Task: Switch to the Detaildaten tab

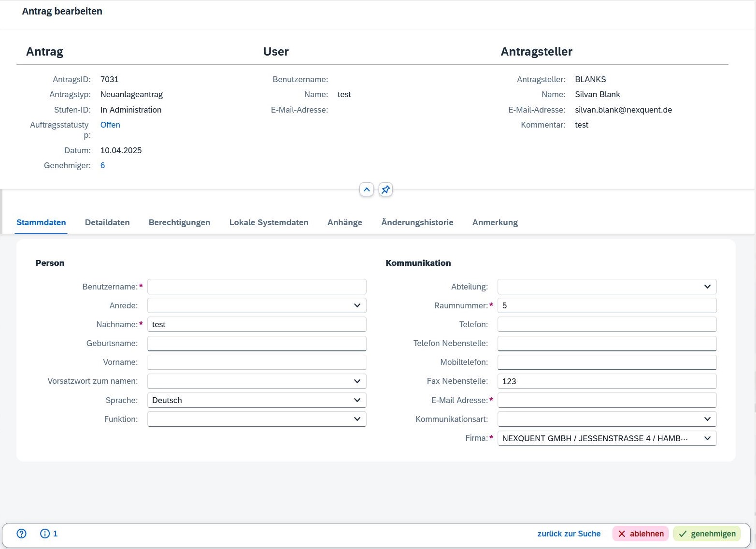Action: pyautogui.click(x=107, y=222)
